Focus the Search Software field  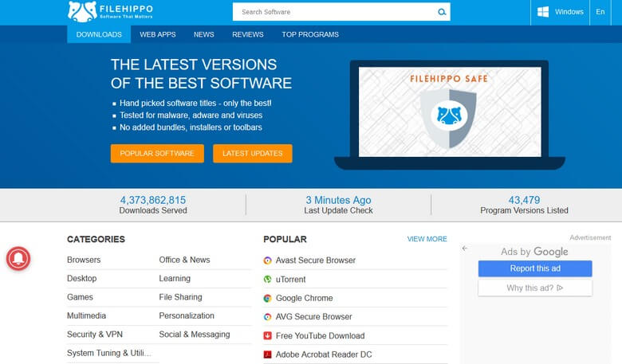click(x=335, y=12)
